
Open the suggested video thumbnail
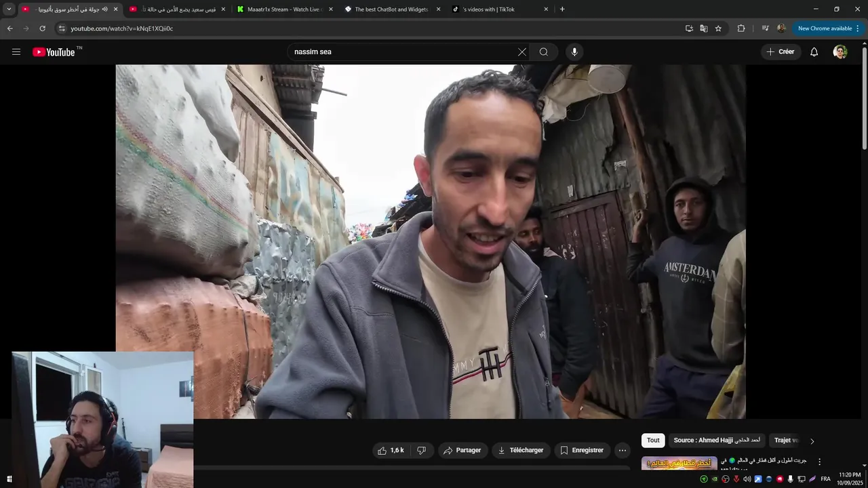tap(679, 463)
